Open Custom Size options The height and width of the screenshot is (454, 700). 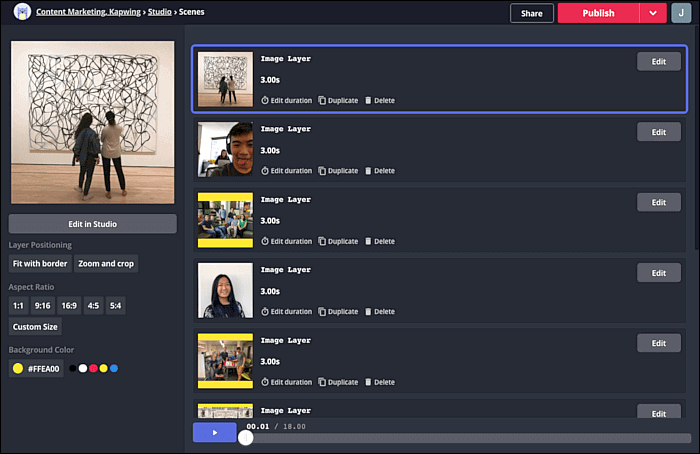pos(35,327)
